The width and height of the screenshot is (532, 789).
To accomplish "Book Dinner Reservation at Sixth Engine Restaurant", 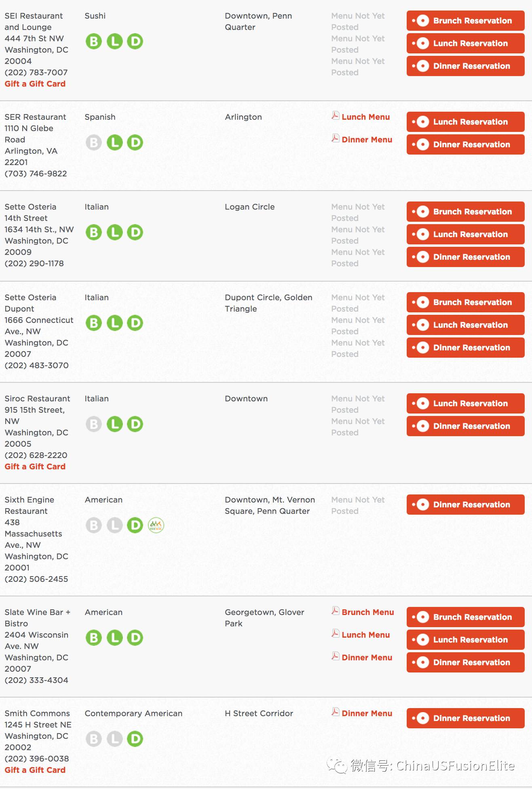I will 466,505.
